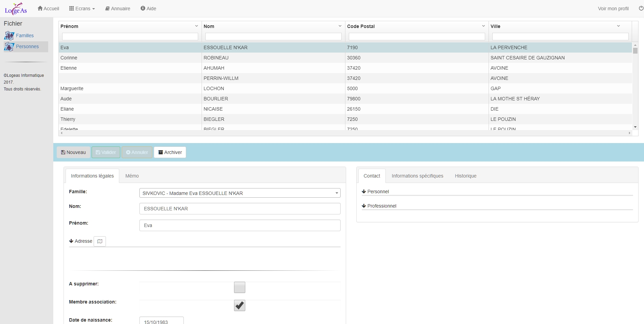Check the A supprimer checkbox

239,287
